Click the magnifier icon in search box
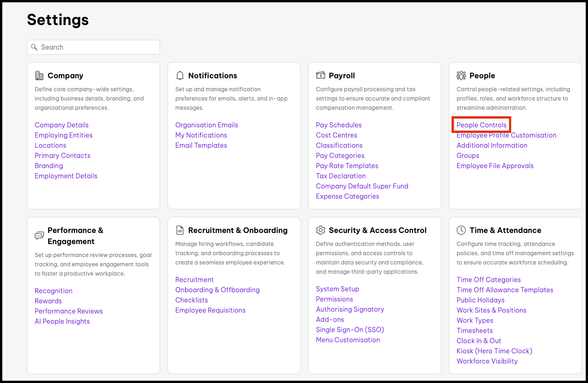 point(34,47)
